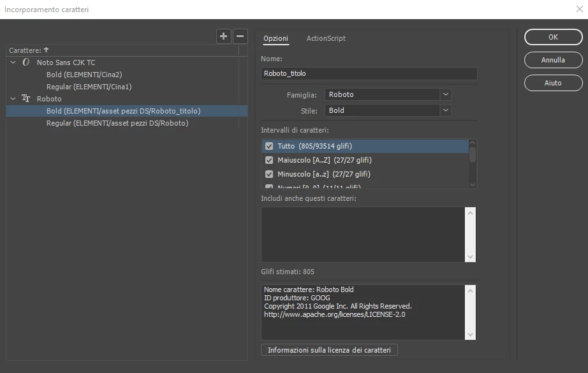Switch to the Opzioni tab
The height and width of the screenshot is (373, 588).
coord(276,38)
